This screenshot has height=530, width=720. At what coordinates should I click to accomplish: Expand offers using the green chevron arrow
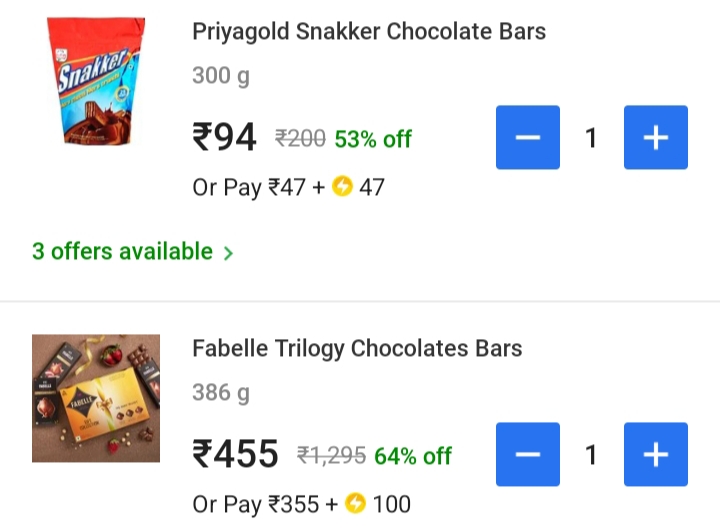tap(229, 253)
